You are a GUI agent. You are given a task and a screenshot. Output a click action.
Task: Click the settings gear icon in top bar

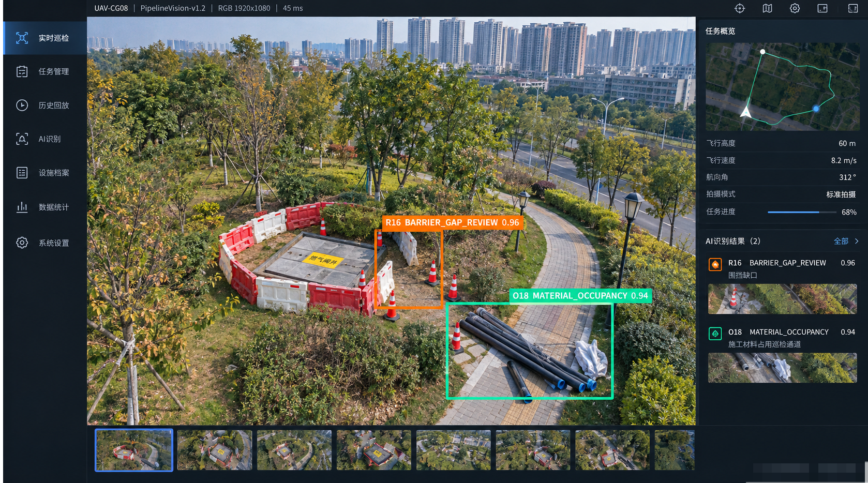(795, 8)
